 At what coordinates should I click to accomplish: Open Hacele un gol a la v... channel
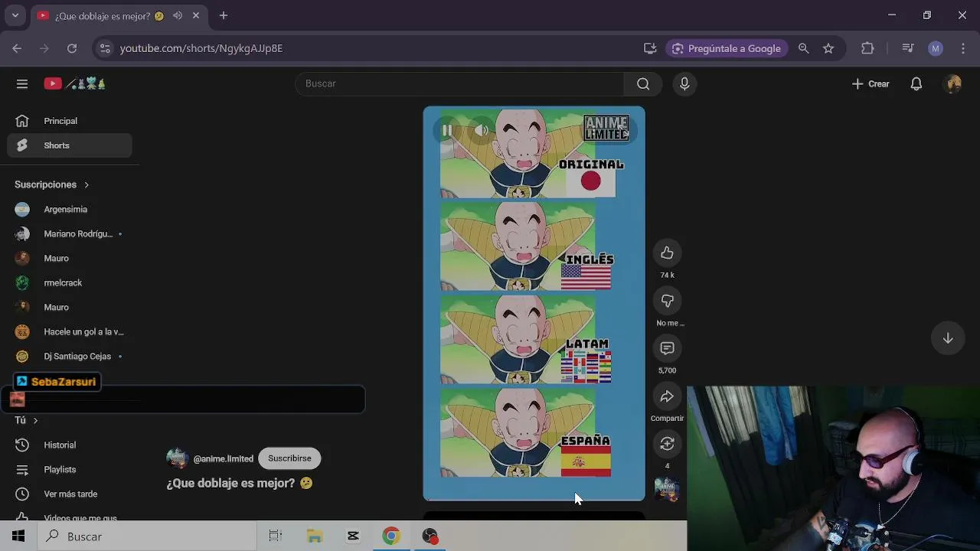70,331
